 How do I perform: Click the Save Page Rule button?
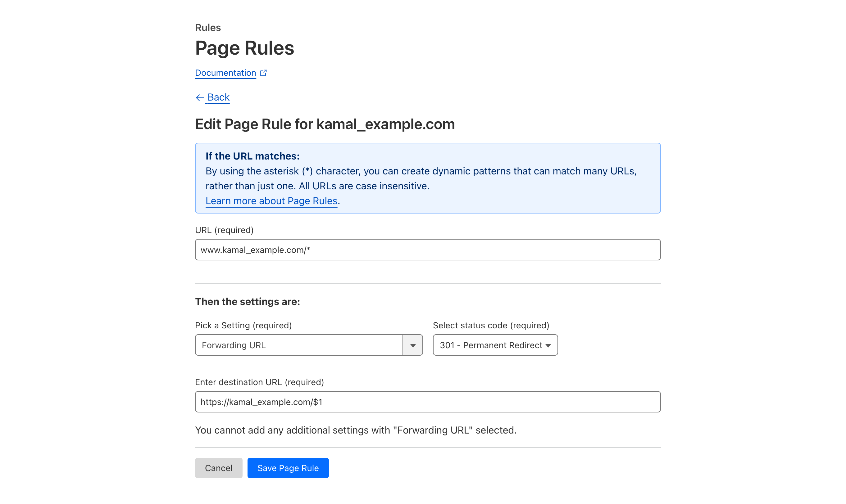pos(288,468)
